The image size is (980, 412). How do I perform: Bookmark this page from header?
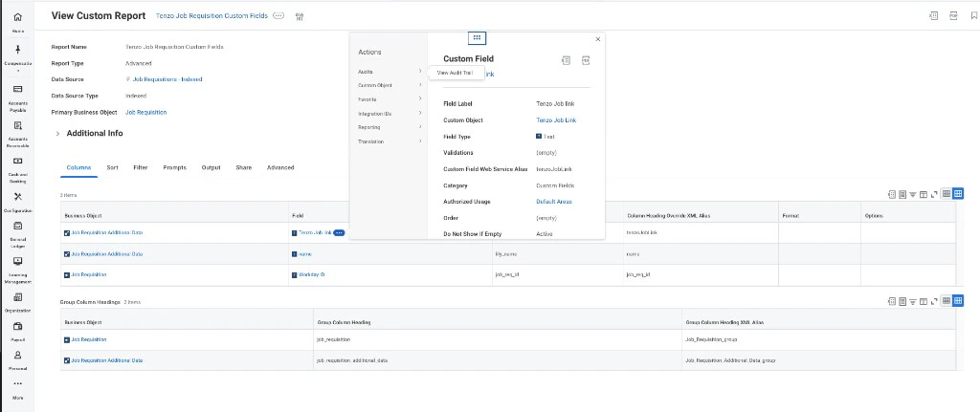(x=973, y=16)
